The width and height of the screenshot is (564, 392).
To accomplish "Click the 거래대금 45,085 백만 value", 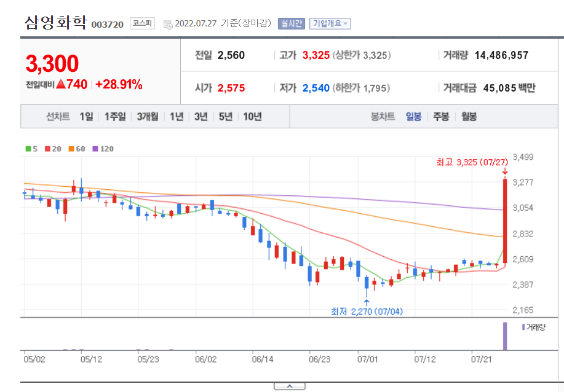I will click(509, 88).
